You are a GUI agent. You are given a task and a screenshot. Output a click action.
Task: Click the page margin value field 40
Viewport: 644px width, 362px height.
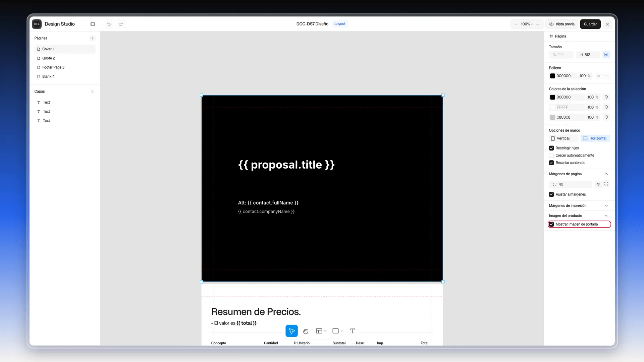[x=571, y=184]
